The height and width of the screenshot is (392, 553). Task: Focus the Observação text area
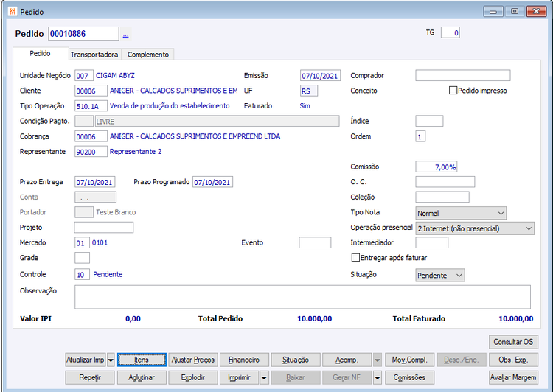(x=302, y=297)
